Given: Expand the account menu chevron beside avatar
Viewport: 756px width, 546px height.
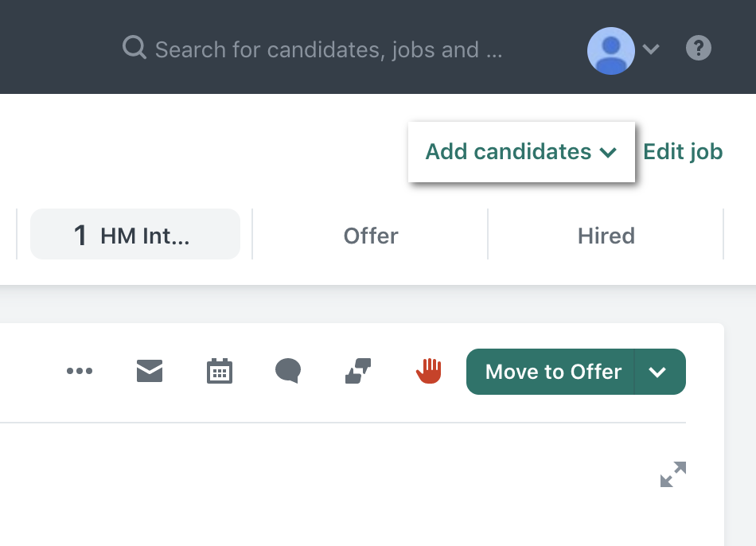Looking at the screenshot, I should pos(651,49).
